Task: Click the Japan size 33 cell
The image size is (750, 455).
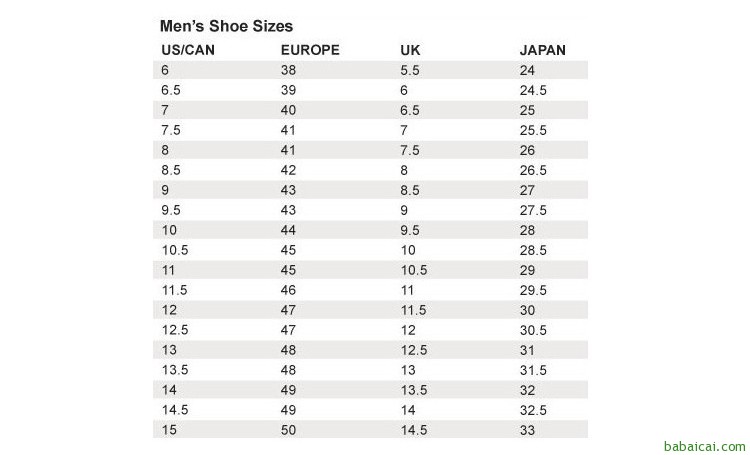Action: click(x=528, y=429)
